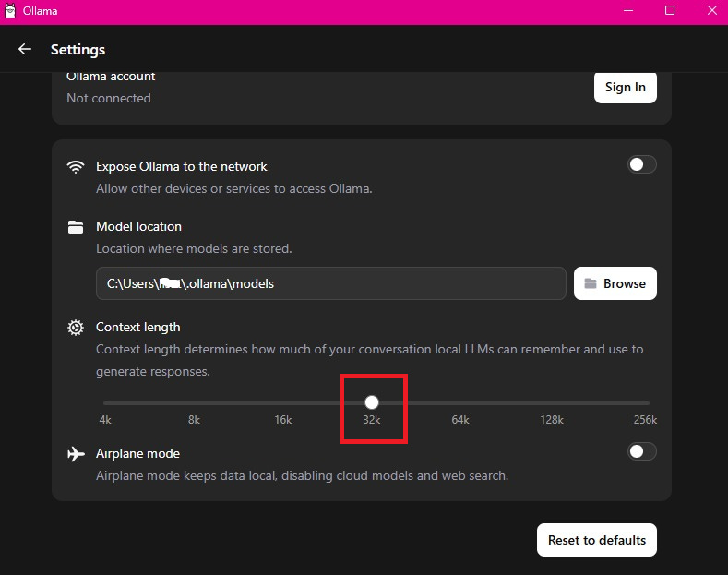The image size is (728, 575).
Task: Click the model location path field
Action: pos(330,283)
